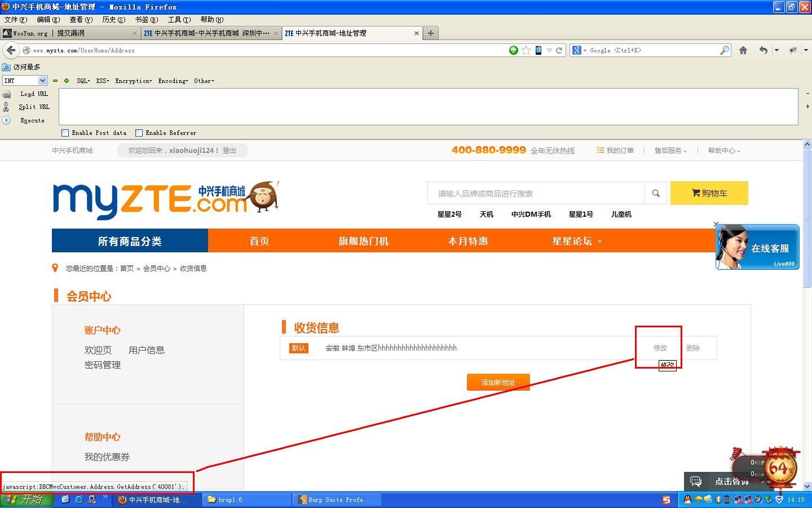This screenshot has width=812, height=508.
Task: Open the 售后服务 dropdown
Action: tap(670, 151)
